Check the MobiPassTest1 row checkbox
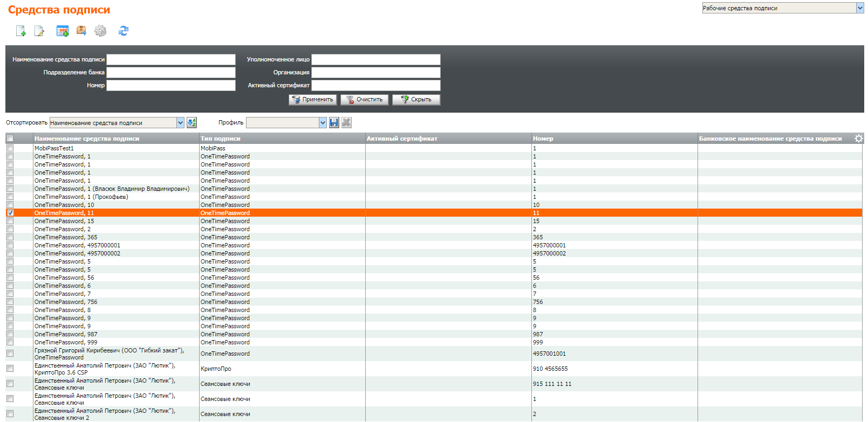 (10, 148)
